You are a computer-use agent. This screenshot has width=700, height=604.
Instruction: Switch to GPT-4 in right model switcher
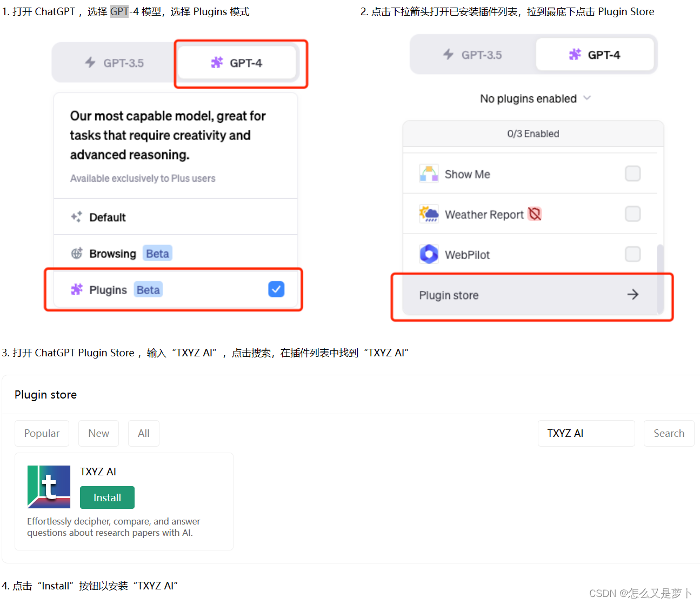point(595,55)
